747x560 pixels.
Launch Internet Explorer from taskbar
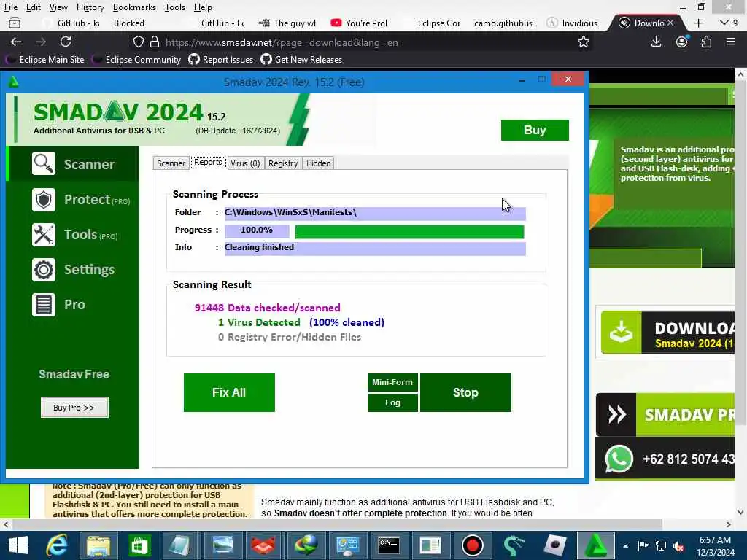tap(57, 545)
